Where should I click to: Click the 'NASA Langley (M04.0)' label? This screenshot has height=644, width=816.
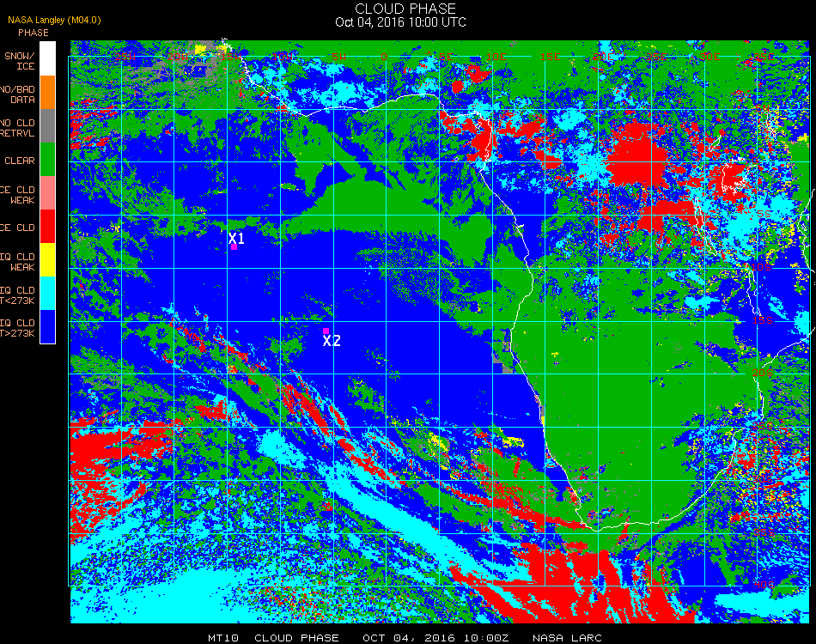(54, 21)
